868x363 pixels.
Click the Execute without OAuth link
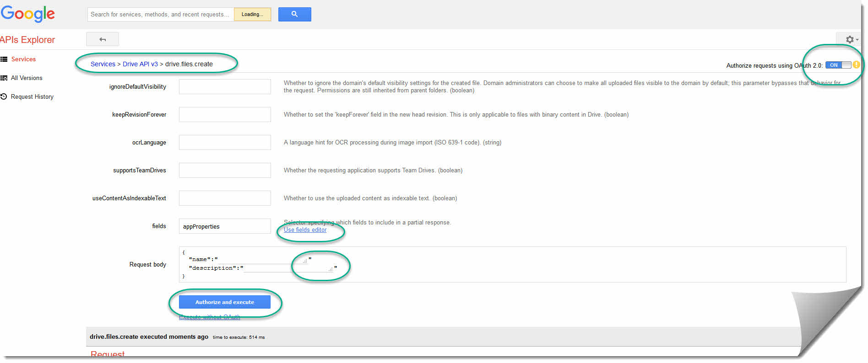point(209,317)
